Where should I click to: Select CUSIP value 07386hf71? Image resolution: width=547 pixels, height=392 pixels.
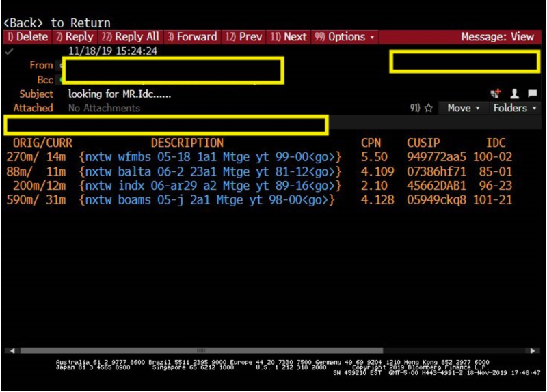[436, 172]
